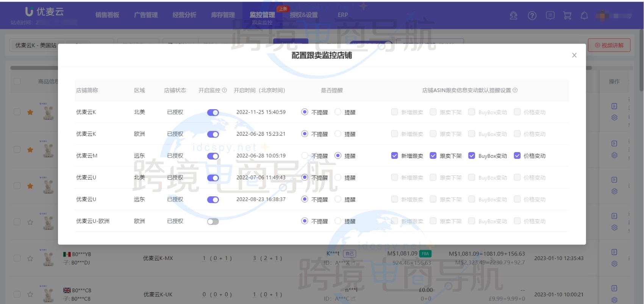
Task: Select 提醒 radio for 优麦云K 北美
Action: pyautogui.click(x=338, y=112)
